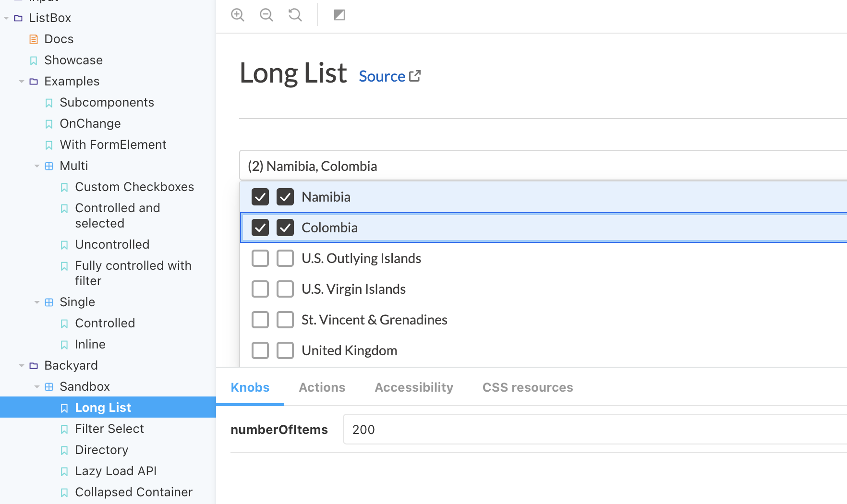Image resolution: width=847 pixels, height=504 pixels.
Task: Reset the preview zoom level
Action: [295, 15]
